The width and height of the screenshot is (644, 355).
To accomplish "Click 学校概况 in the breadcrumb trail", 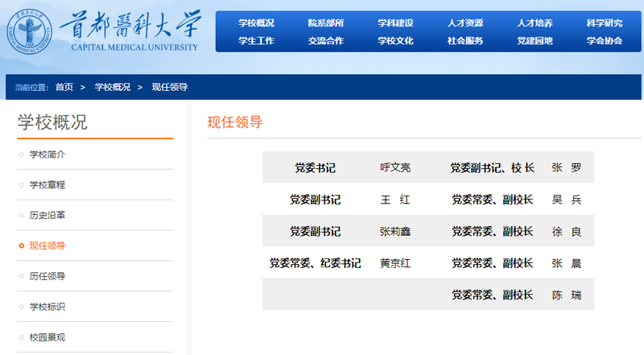I will coord(112,87).
